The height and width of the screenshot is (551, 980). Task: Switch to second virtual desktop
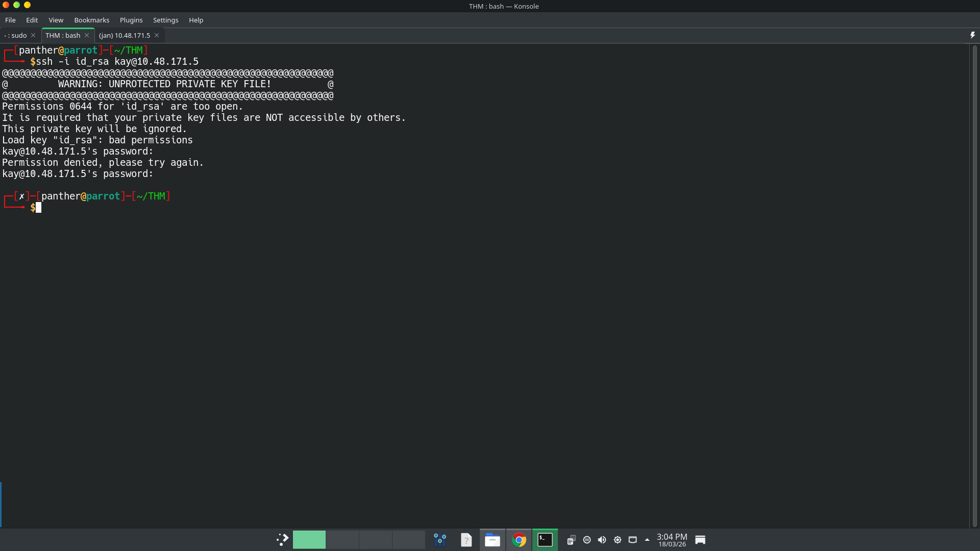[x=342, y=540]
